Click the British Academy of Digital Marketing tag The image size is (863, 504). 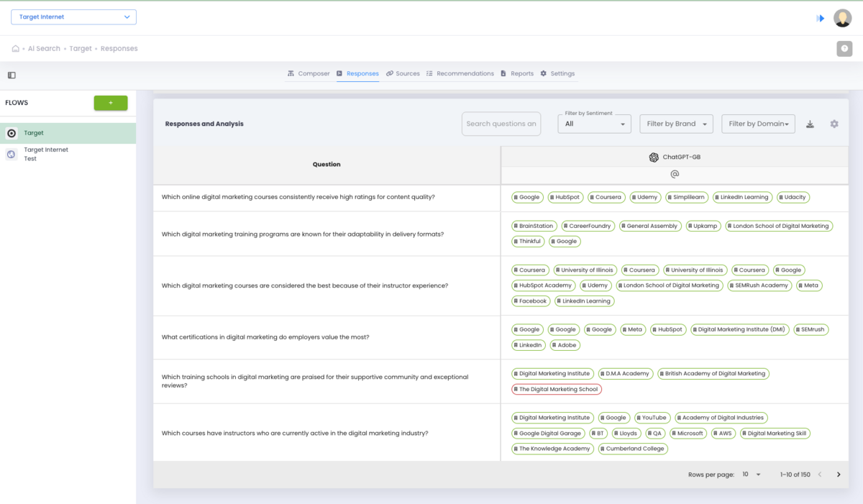(713, 373)
